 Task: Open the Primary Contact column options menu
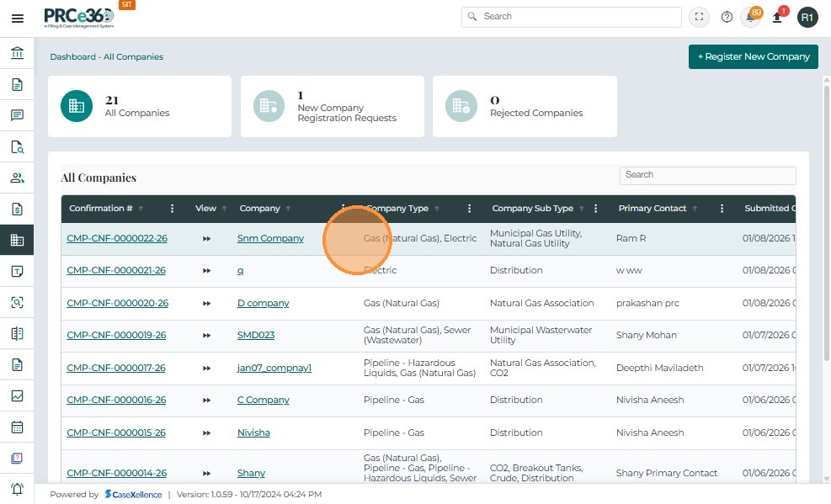point(722,209)
